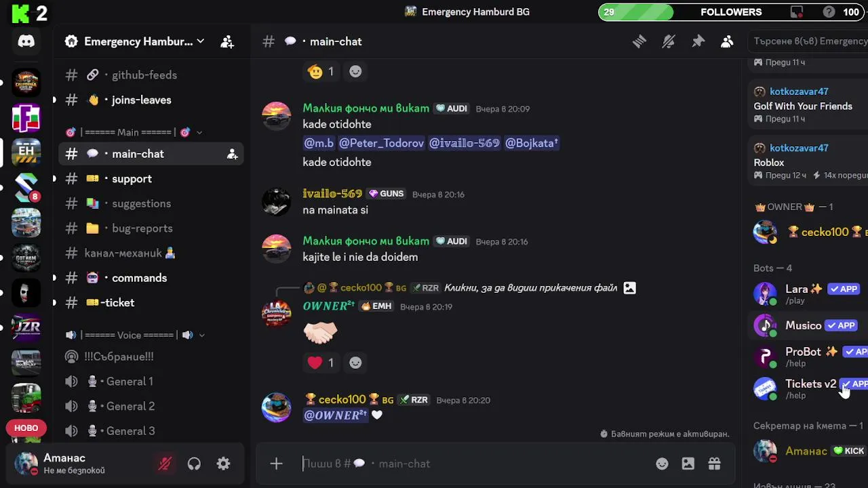Click the headphones deafen icon
868x488 pixels.
194,464
